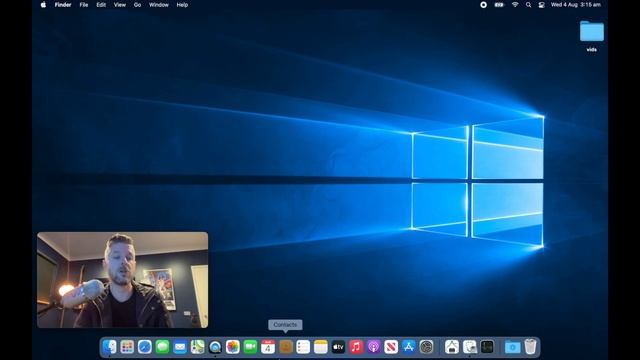This screenshot has height=360, width=640.
Task: Open the Apple menu
Action: [43, 5]
